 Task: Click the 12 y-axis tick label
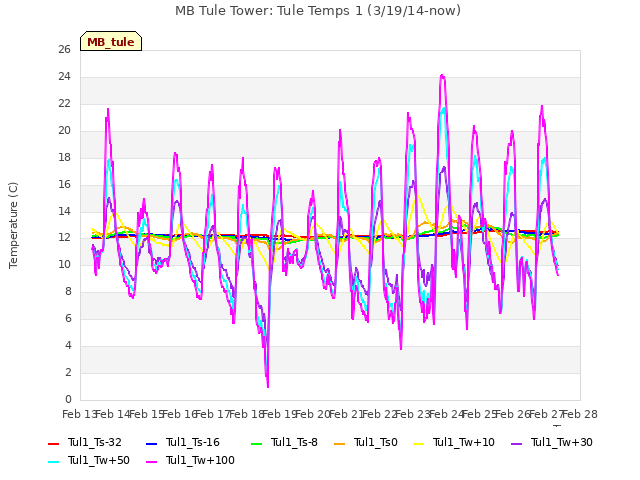(64, 238)
